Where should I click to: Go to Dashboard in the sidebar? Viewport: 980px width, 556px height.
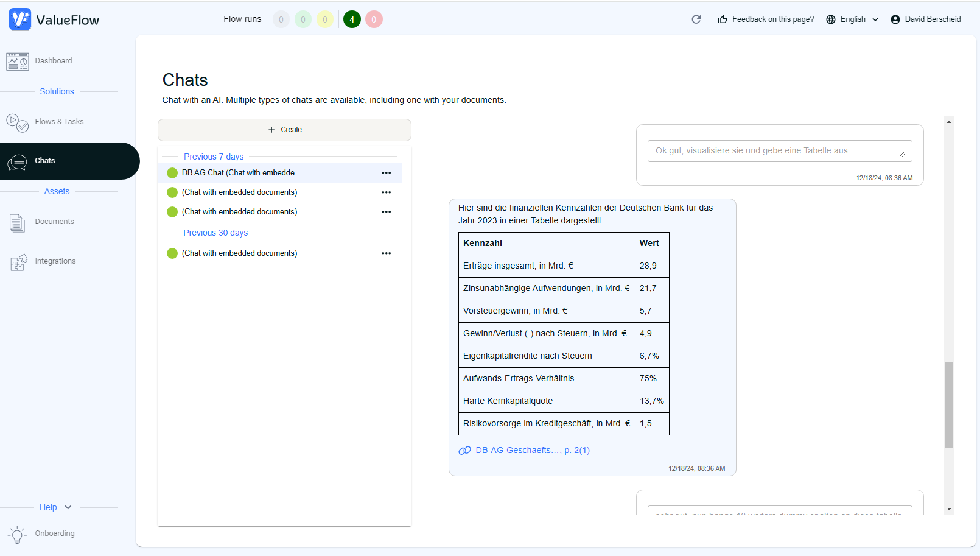tap(54, 61)
